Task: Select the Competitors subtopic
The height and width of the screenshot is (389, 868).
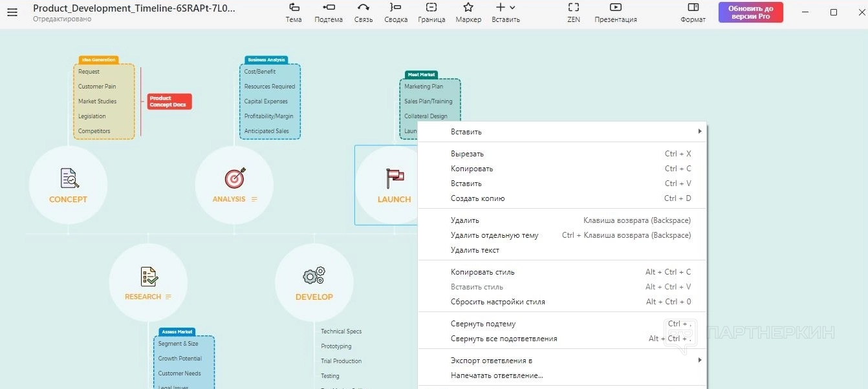Action: coord(94,131)
